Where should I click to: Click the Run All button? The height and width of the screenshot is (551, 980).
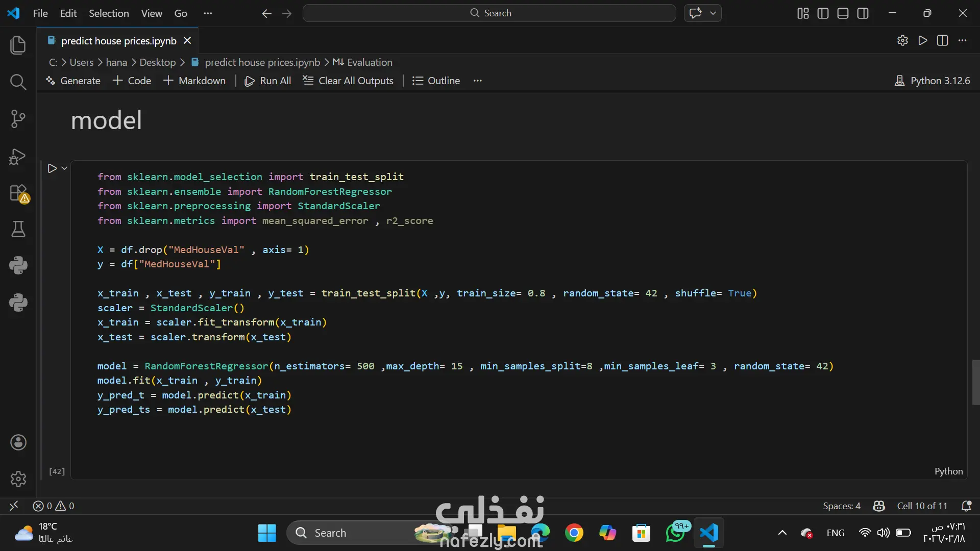[x=268, y=81]
